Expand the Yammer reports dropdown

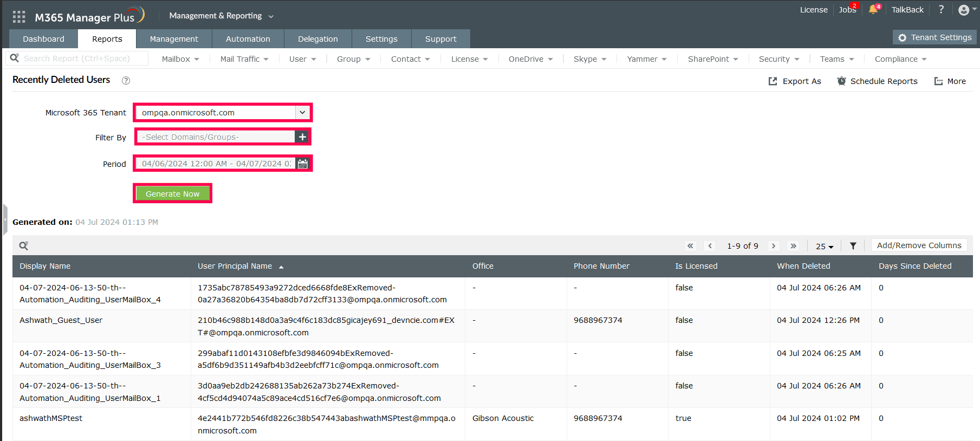point(646,59)
